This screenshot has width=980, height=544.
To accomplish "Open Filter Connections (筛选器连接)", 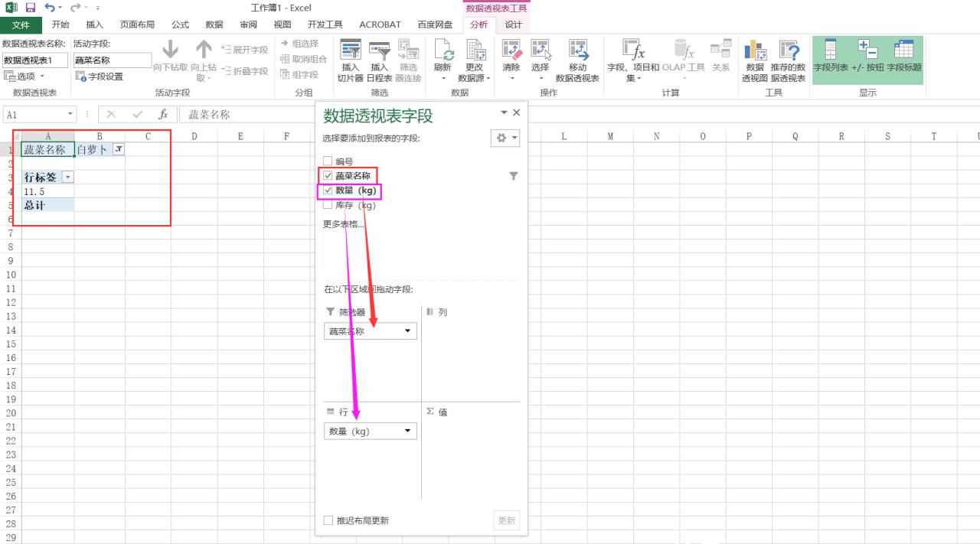I will pos(408,61).
